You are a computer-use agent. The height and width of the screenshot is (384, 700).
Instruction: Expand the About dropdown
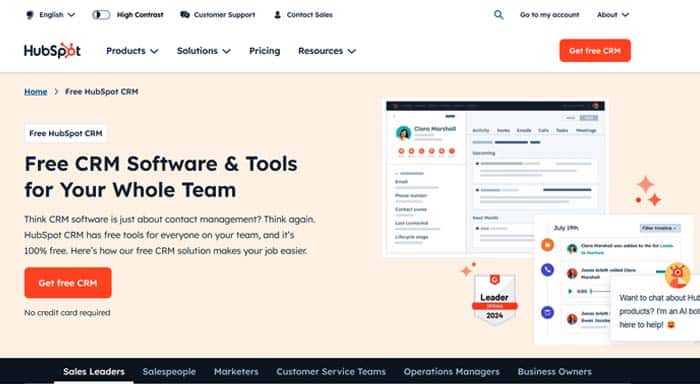613,15
